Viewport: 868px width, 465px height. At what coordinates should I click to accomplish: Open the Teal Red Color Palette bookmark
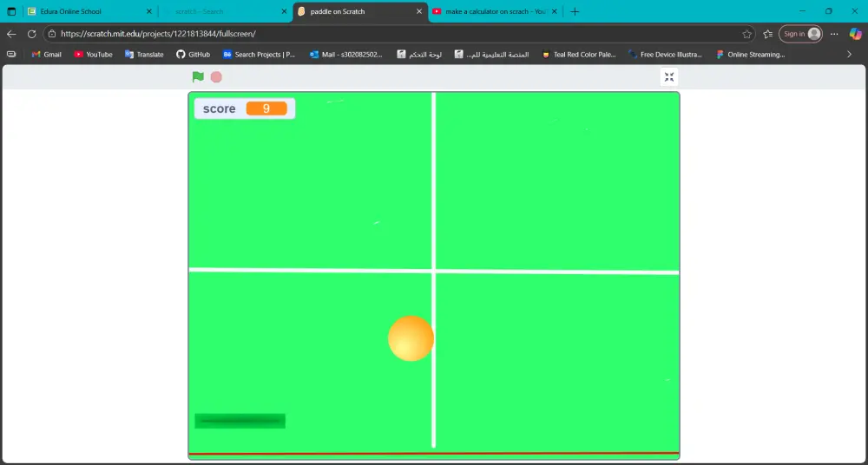[579, 55]
